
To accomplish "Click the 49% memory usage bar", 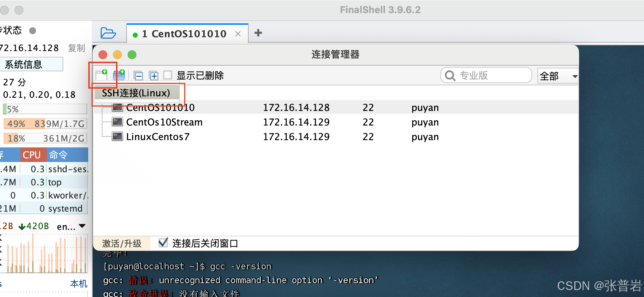I will [x=45, y=124].
